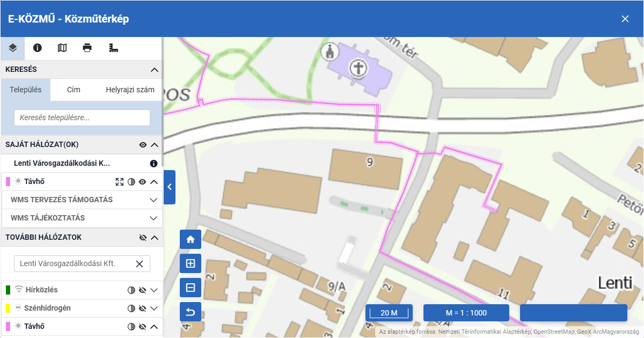Click the 20 M scale bar
644x338 pixels.
[389, 313]
